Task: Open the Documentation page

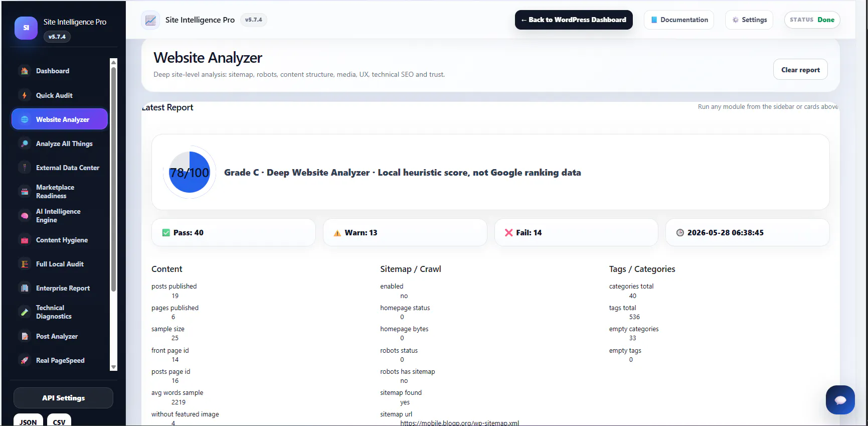Action: pos(679,20)
